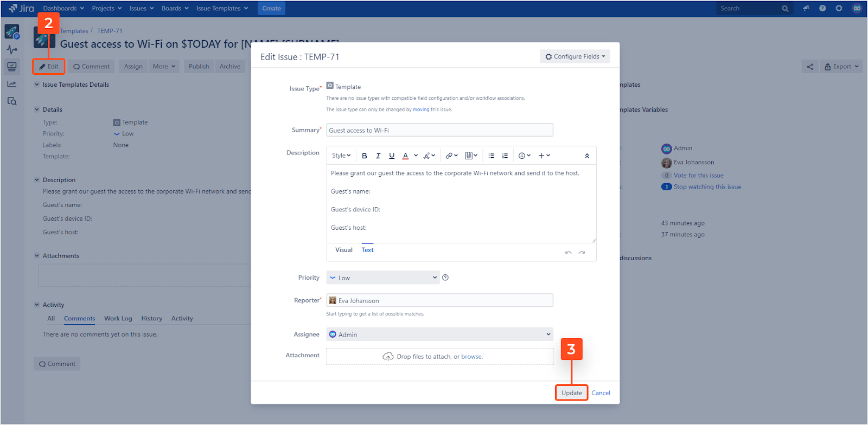Viewport: 868px width, 425px height.
Task: Open the Dashboards menu
Action: (x=63, y=8)
